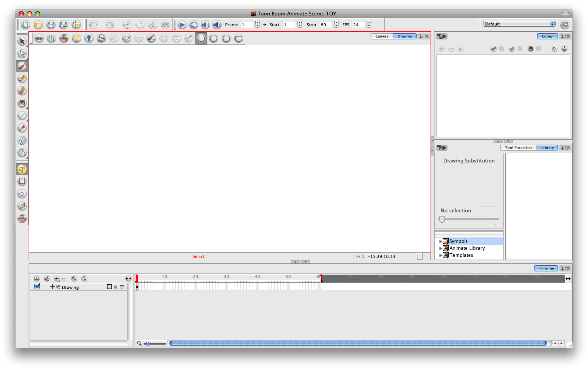Choose the Paint Bucket tool
The image size is (588, 369).
[22, 103]
